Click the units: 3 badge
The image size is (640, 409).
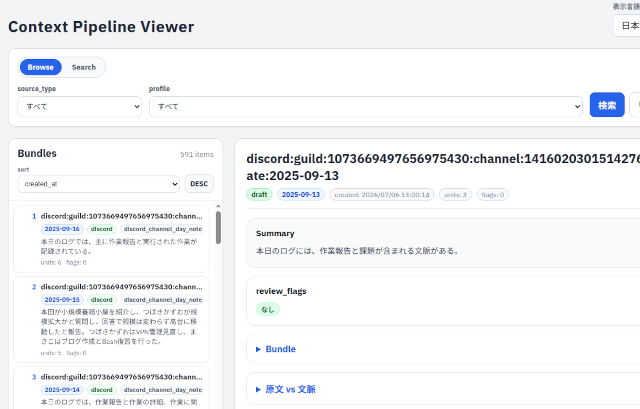(456, 195)
